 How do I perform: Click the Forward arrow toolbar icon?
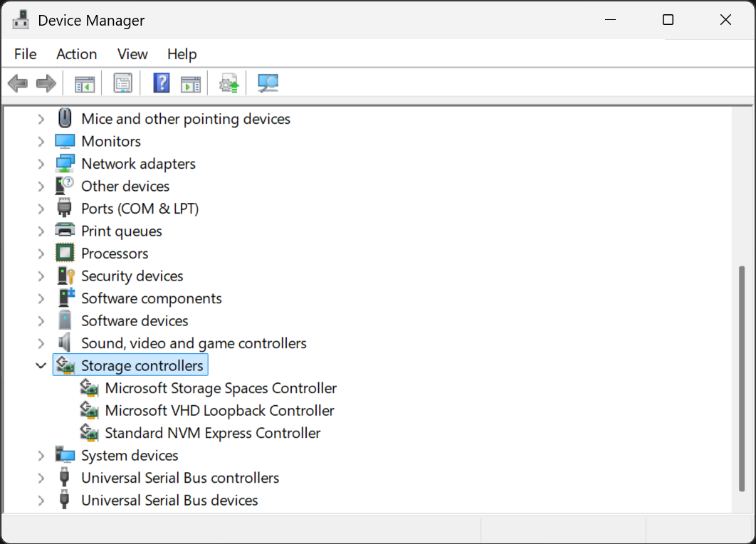[x=46, y=83]
